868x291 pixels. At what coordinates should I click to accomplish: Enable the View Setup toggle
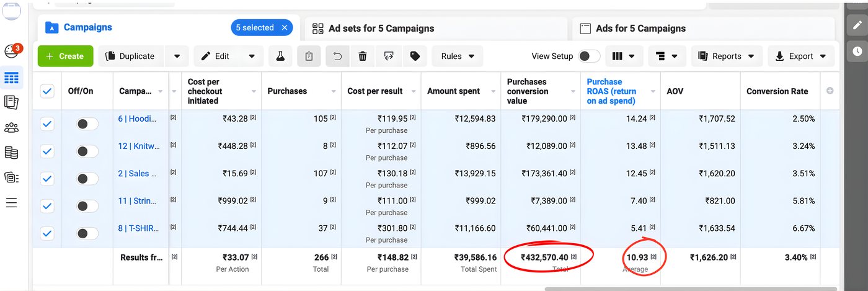coord(589,56)
